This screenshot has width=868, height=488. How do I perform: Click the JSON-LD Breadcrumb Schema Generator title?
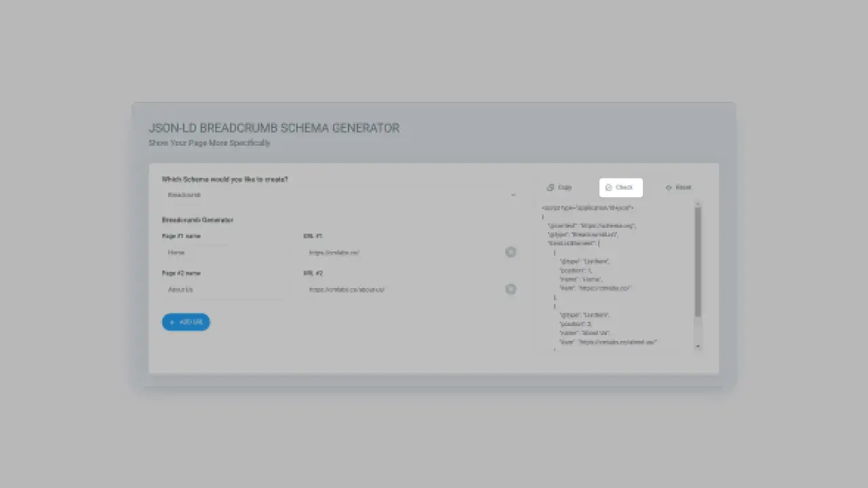click(x=274, y=128)
